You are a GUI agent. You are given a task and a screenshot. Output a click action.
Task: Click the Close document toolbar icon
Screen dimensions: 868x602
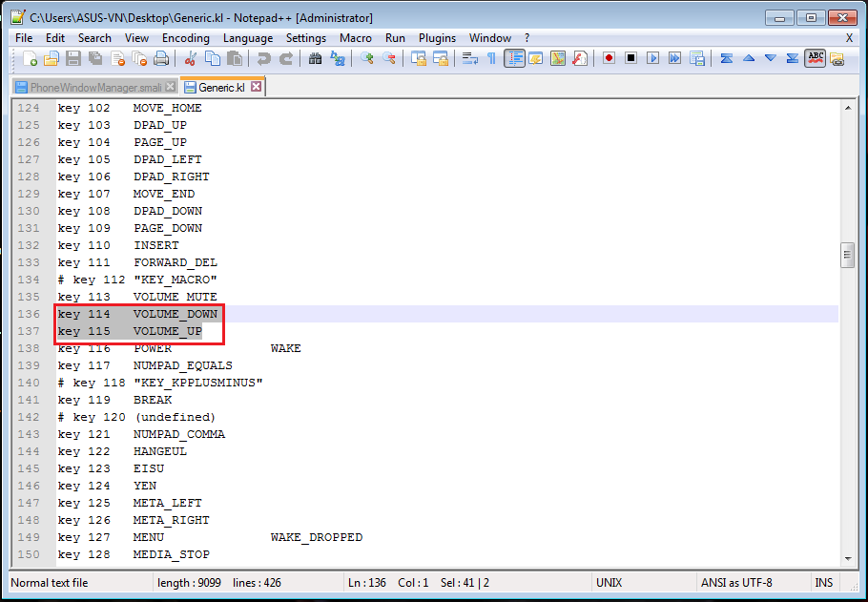tap(117, 58)
